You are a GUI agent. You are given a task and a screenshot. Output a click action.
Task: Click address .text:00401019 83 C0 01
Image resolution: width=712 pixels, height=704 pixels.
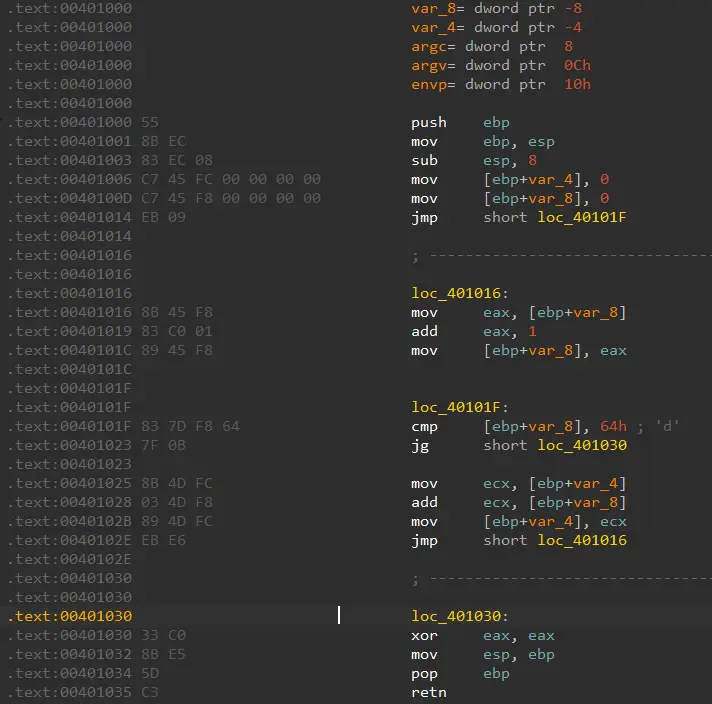pos(110,332)
